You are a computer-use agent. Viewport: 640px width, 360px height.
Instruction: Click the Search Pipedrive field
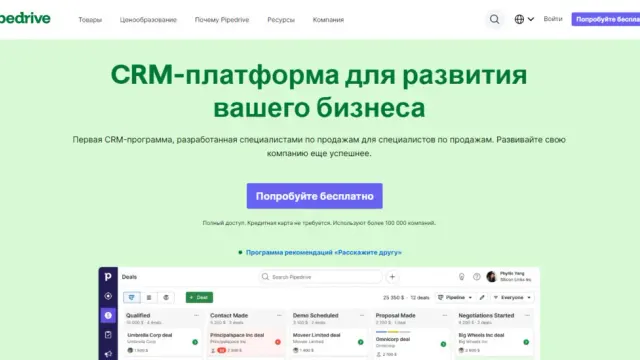click(320, 277)
